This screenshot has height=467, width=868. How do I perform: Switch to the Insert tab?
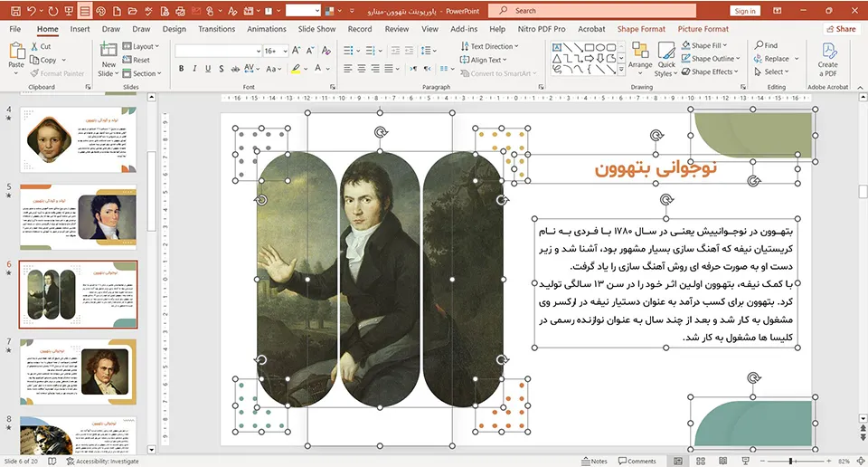point(80,29)
